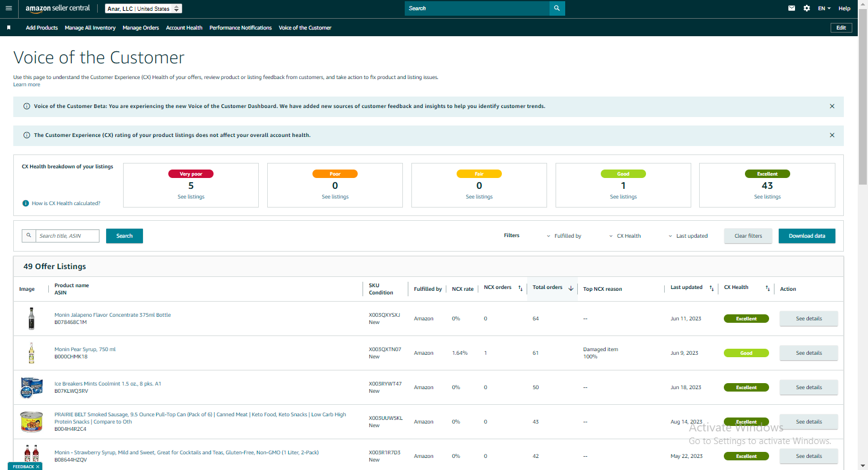The image size is (868, 470).
Task: Expand the Fulfilled by filter
Action: [564, 236]
